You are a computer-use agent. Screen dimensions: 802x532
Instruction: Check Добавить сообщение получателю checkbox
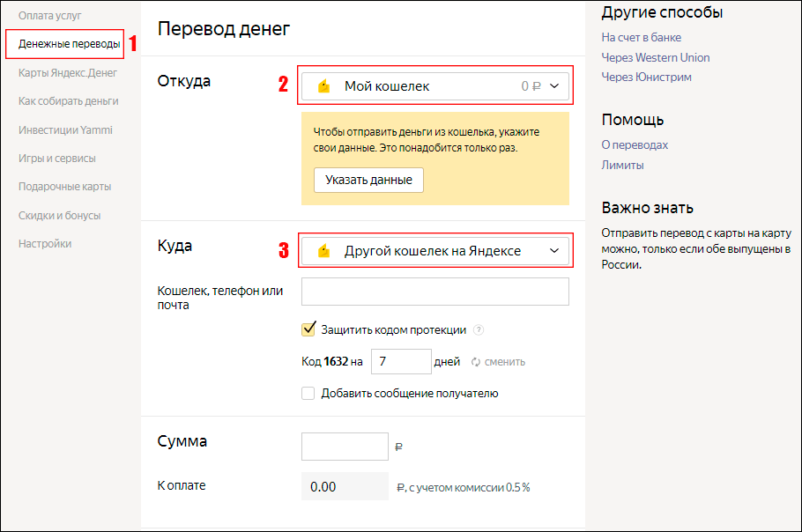308,393
